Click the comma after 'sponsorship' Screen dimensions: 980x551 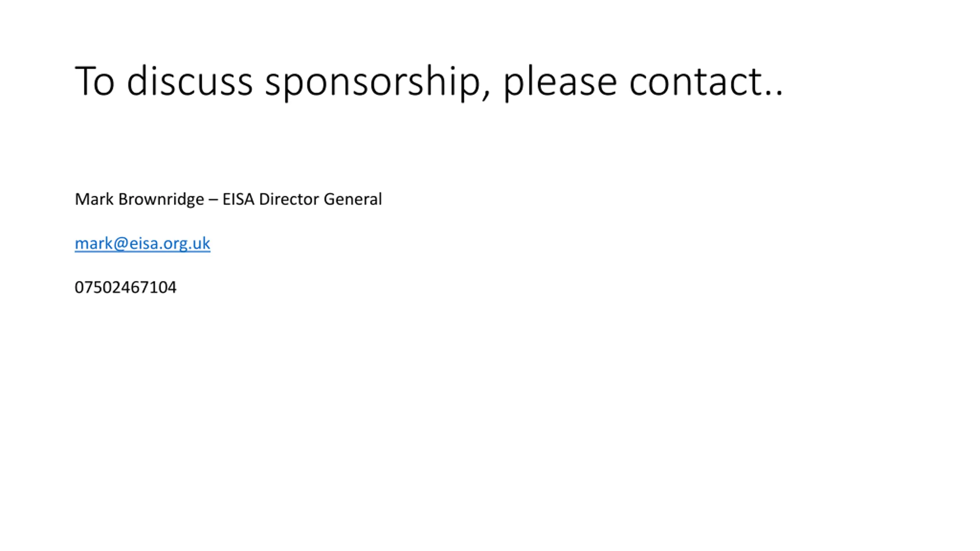coord(485,95)
